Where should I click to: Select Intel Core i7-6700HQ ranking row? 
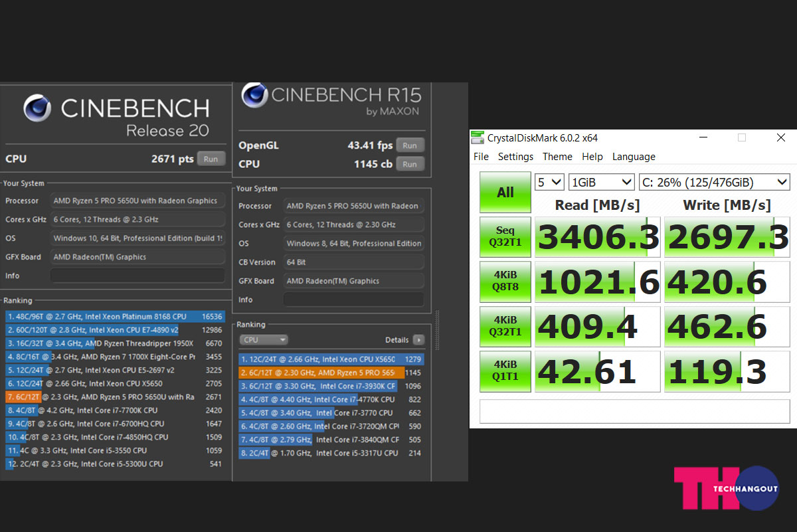coord(115,424)
